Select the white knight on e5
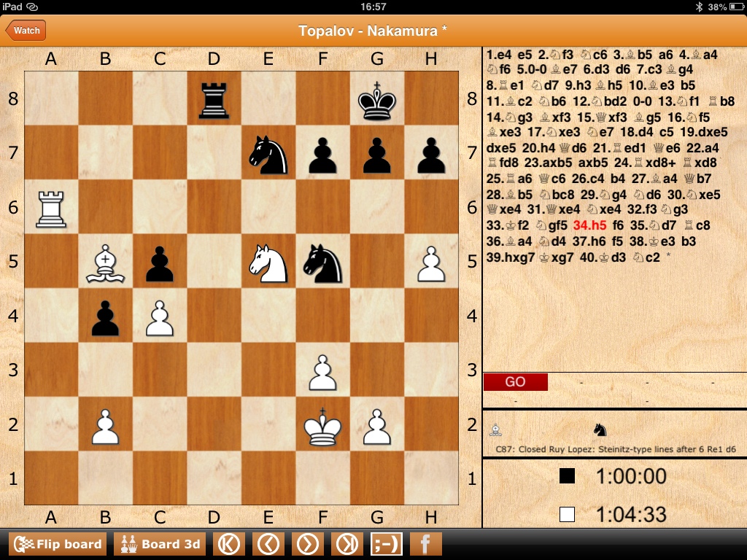The width and height of the screenshot is (747, 560). coord(268,262)
